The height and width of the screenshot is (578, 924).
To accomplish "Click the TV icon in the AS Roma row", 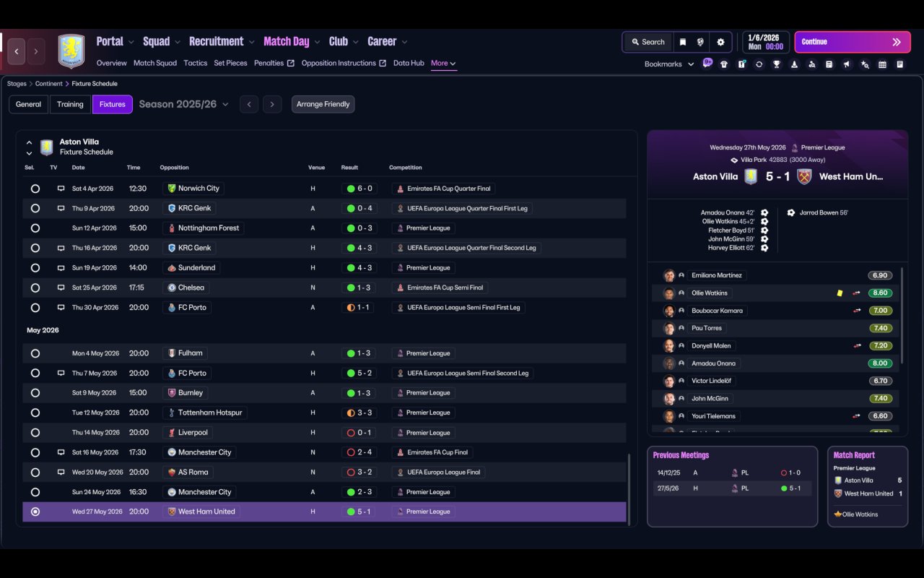I will click(61, 473).
